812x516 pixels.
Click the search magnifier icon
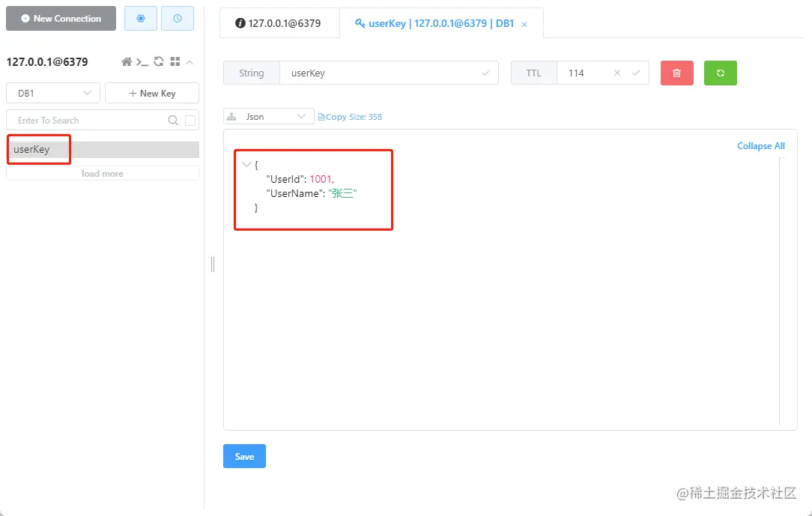coord(173,120)
